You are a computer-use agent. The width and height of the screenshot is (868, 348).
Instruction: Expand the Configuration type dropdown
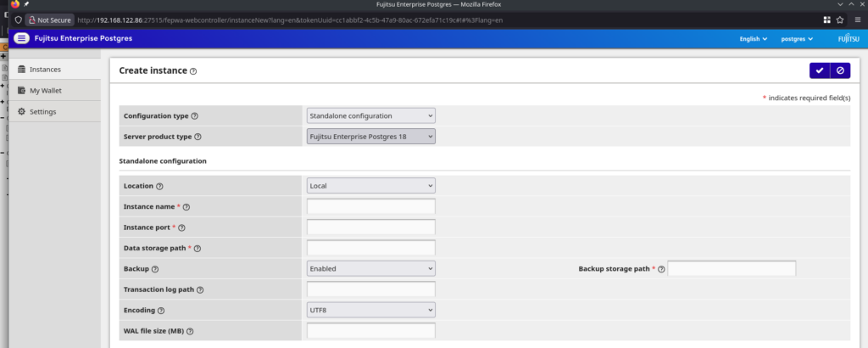[x=370, y=115]
